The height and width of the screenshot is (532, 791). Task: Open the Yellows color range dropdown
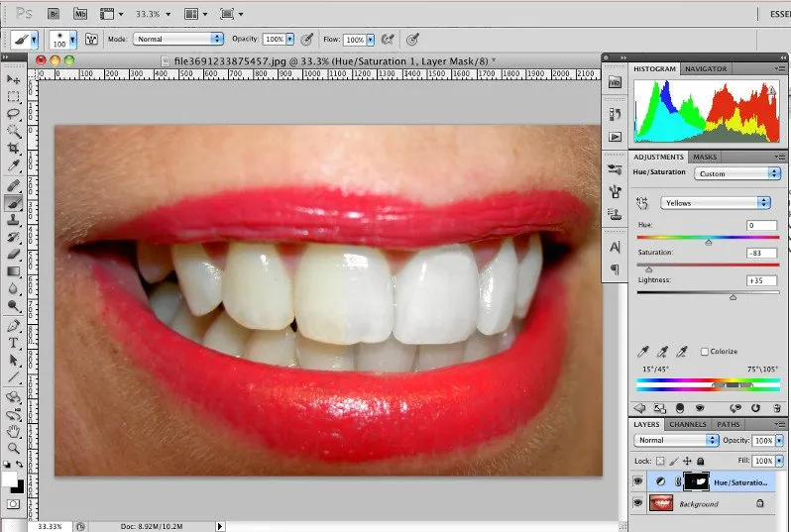(715, 202)
